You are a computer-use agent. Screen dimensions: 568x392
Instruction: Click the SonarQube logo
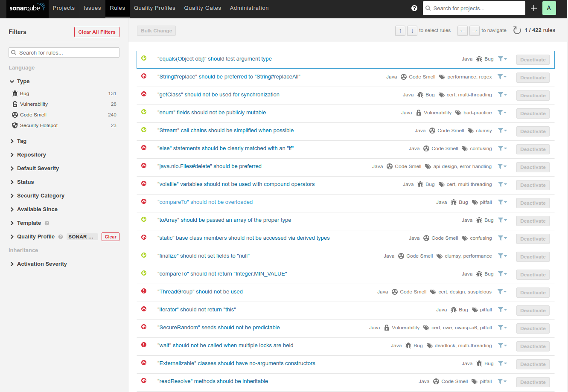coord(27,8)
